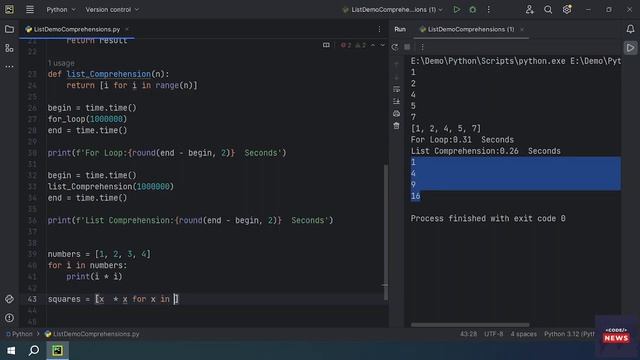Print the console output
The image size is (640, 360).
tap(396, 113)
